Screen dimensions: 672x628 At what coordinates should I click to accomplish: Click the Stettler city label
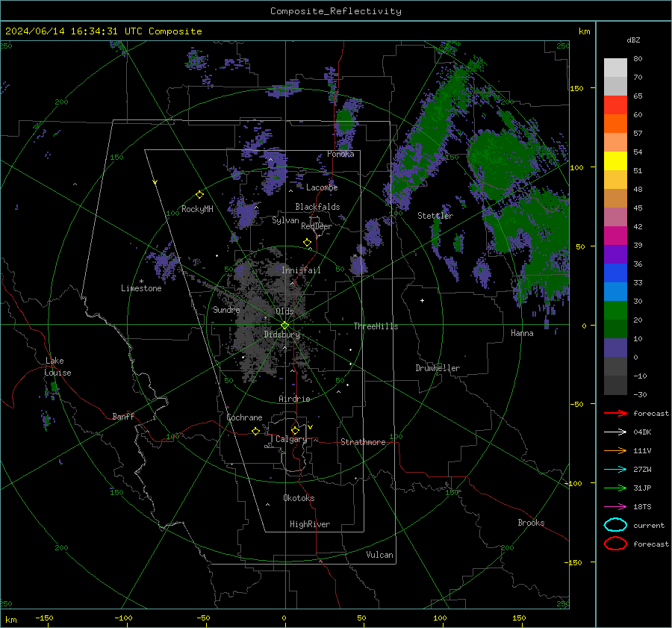(435, 216)
